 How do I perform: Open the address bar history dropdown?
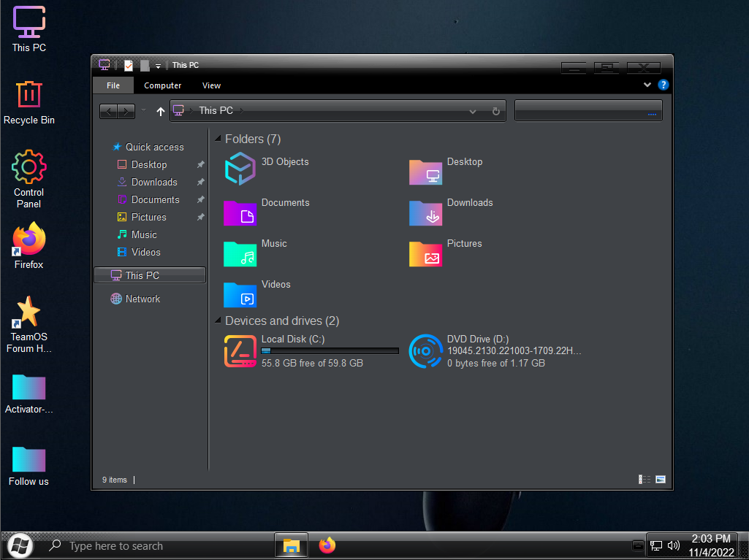tap(473, 111)
